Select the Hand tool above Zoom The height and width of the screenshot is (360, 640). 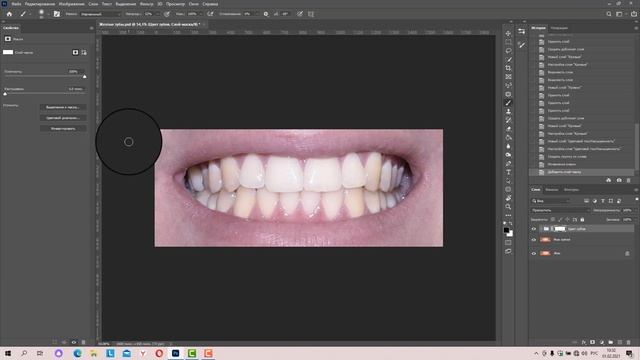click(508, 198)
